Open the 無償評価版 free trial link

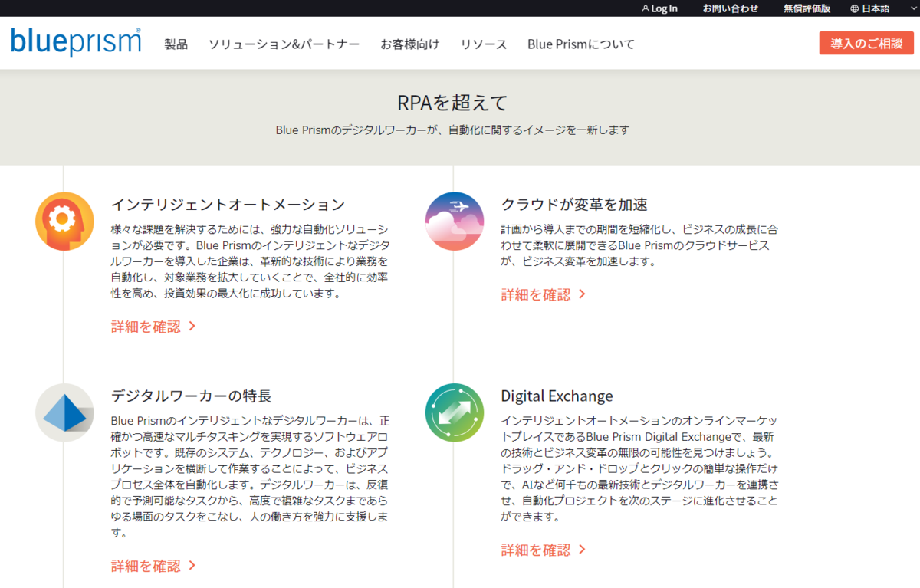tap(807, 8)
